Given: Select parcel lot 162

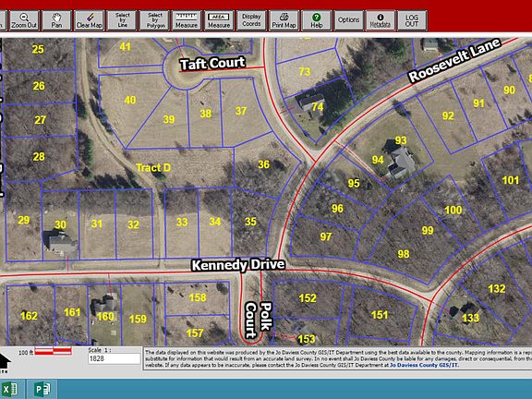Looking at the screenshot, I should click(x=29, y=316).
